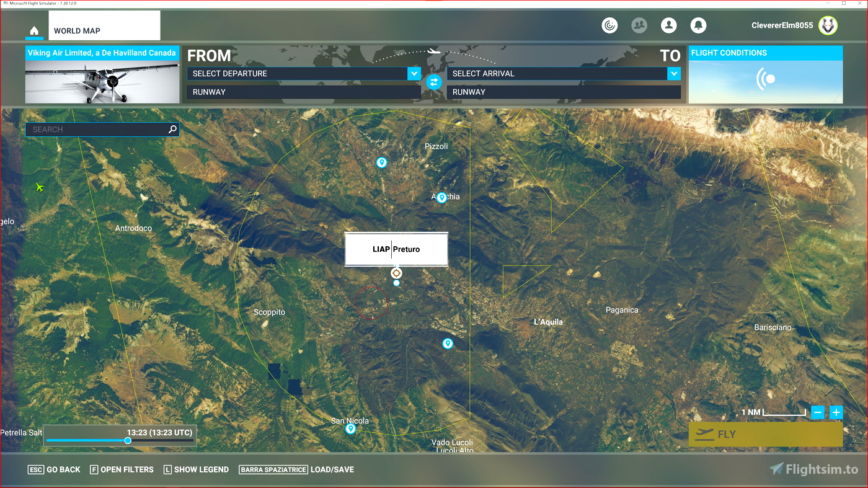
Task: Open the activity spiral icon in header
Action: tap(610, 25)
